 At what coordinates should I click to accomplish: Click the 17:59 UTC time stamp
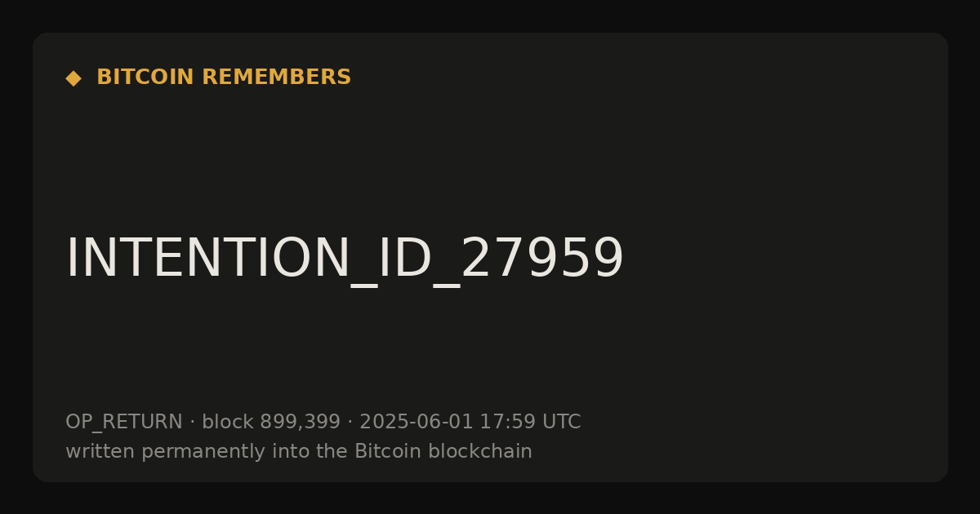530,423
